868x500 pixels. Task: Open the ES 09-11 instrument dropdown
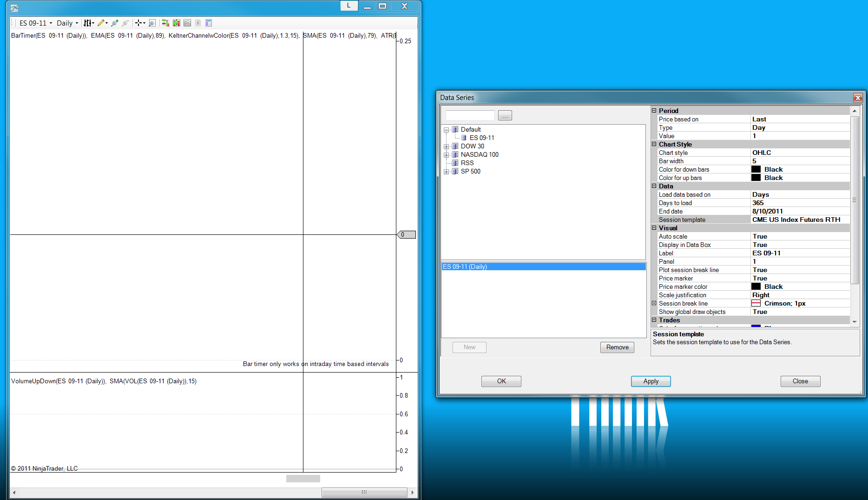coord(36,23)
